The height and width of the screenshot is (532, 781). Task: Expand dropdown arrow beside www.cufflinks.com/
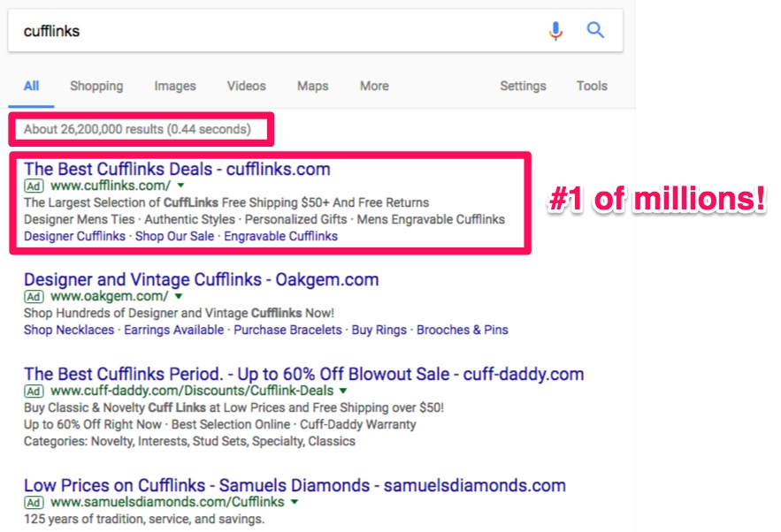tap(180, 186)
